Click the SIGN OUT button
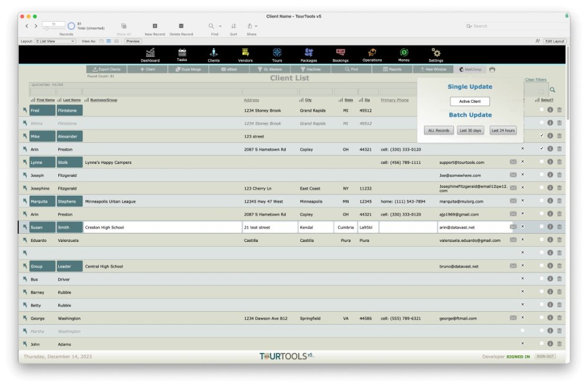Image resolution: width=588 pixels, height=387 pixels. 545,356
